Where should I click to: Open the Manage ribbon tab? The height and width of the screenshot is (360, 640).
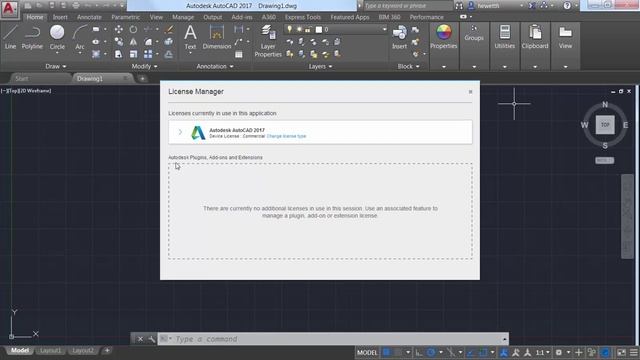coord(183,17)
